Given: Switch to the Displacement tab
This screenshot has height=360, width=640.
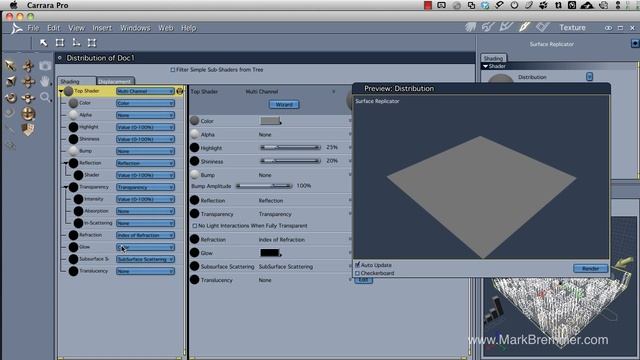Looking at the screenshot, I should (115, 81).
